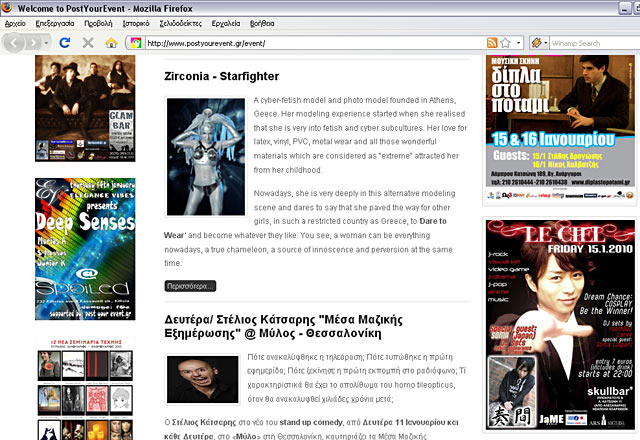The image size is (640, 440).
Task: Go forward with the Forward arrow button
Action: pos(34,42)
